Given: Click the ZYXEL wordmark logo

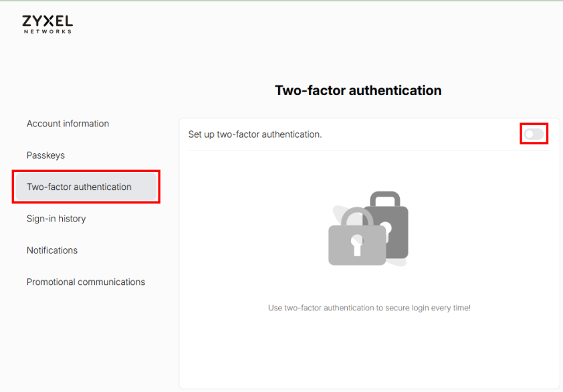Looking at the screenshot, I should tap(47, 20).
